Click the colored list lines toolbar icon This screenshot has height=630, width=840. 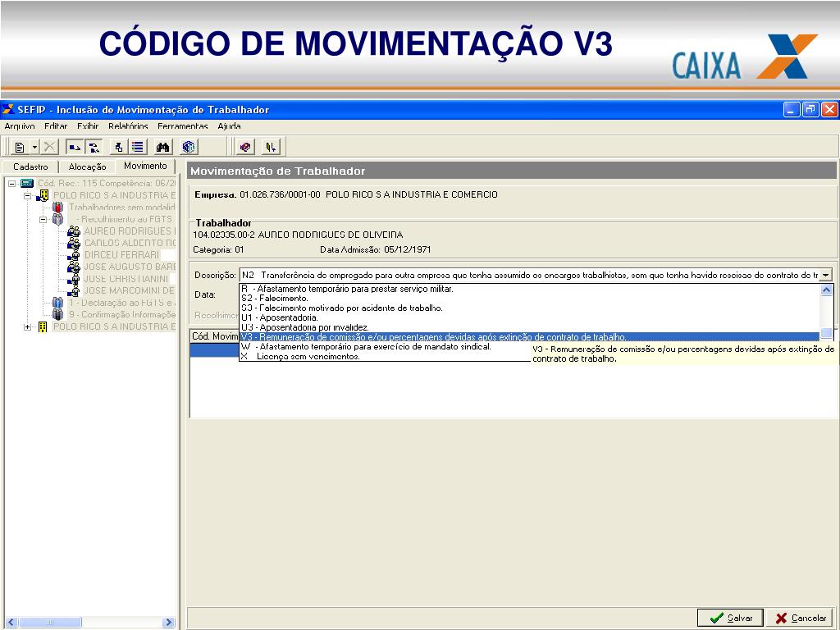click(x=138, y=147)
